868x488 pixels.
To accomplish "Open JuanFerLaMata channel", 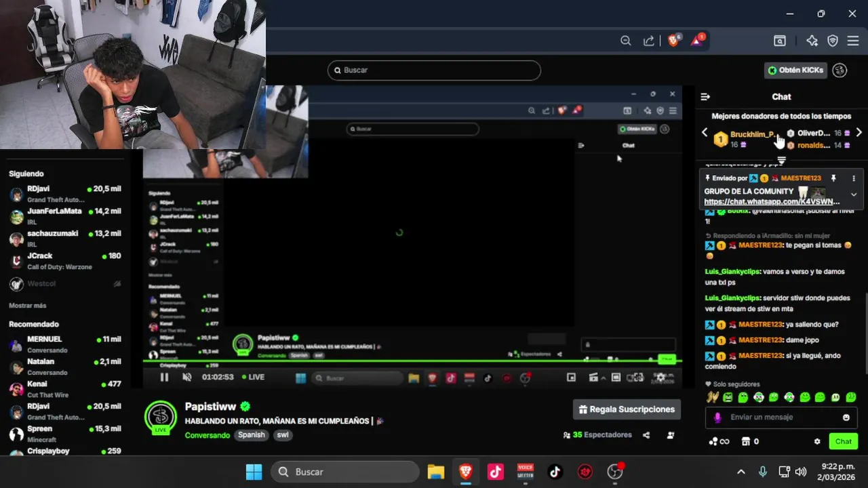I will (x=65, y=216).
